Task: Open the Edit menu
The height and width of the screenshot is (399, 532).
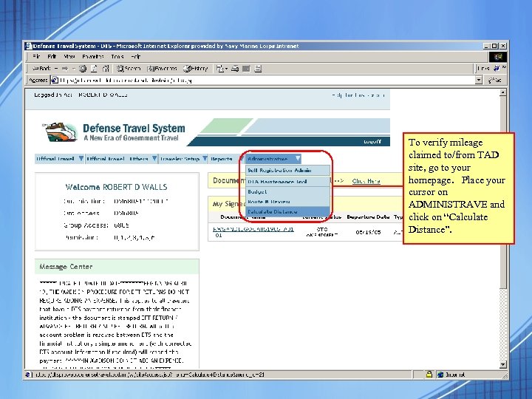Action: pyautogui.click(x=52, y=57)
